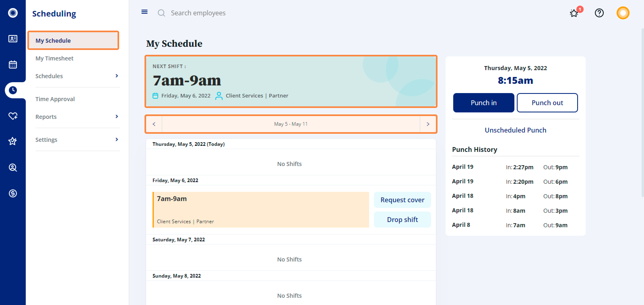Viewport: 644px width, 305px height.
Task: Expand the Schedules submenu chevron
Action: pyautogui.click(x=117, y=76)
